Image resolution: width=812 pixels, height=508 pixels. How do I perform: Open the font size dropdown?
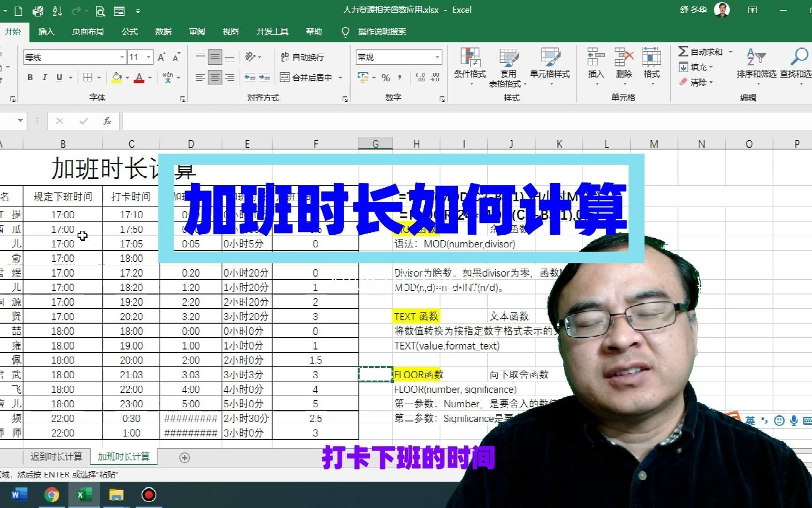click(149, 57)
